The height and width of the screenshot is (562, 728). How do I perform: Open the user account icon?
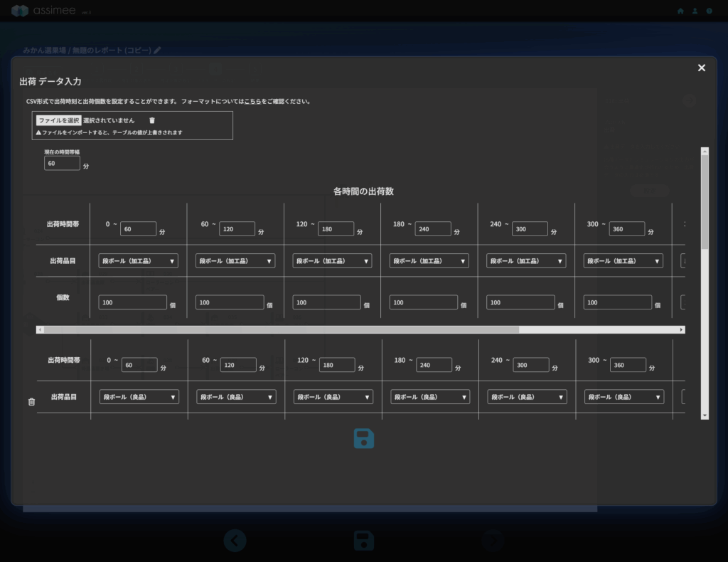coord(695,11)
